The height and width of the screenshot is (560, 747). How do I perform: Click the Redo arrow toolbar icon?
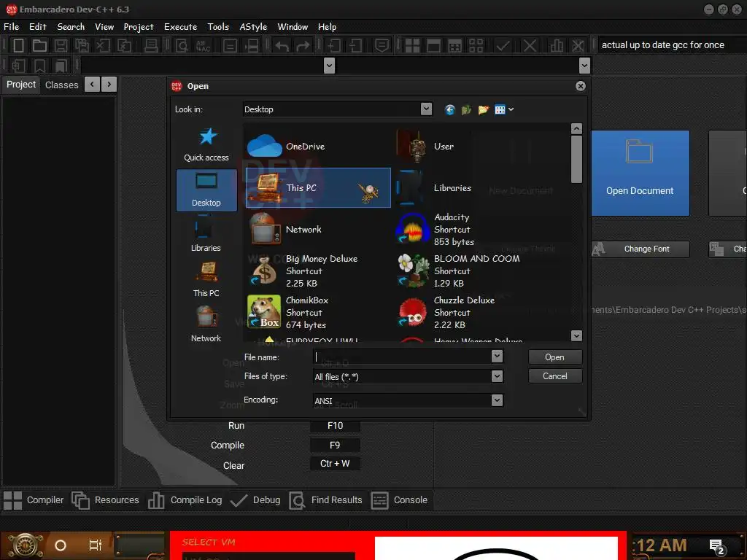pyautogui.click(x=303, y=46)
